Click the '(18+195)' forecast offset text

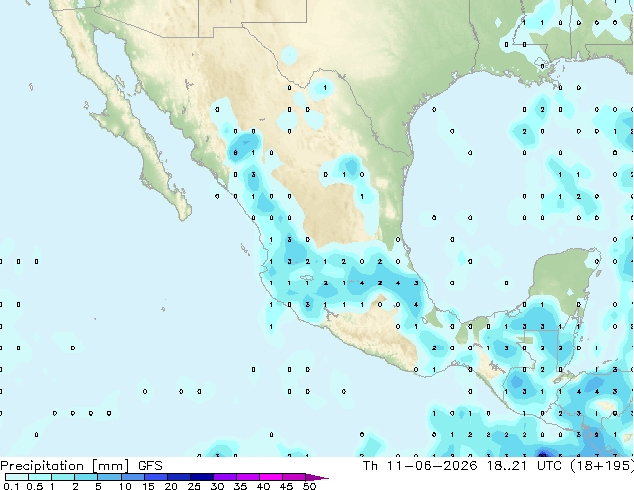tap(602, 466)
